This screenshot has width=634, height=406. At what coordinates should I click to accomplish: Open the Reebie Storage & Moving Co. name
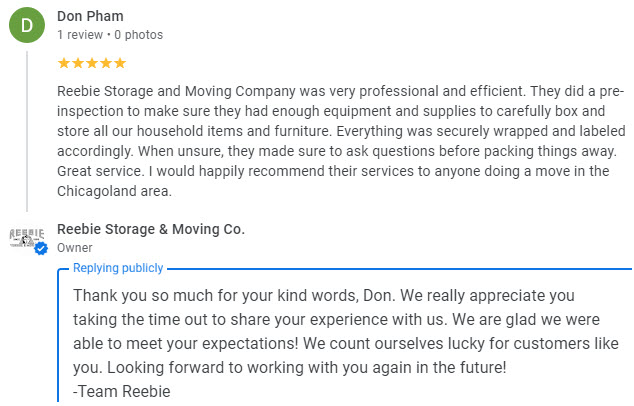(x=151, y=229)
